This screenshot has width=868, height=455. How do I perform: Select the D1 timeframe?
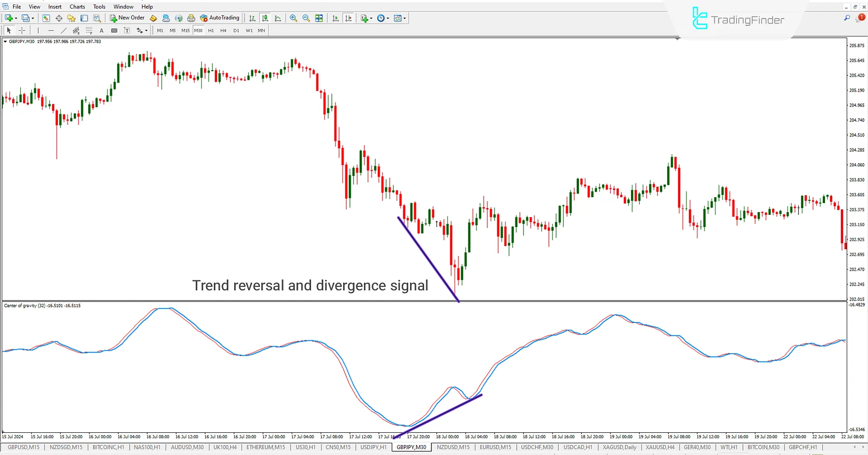coord(236,30)
